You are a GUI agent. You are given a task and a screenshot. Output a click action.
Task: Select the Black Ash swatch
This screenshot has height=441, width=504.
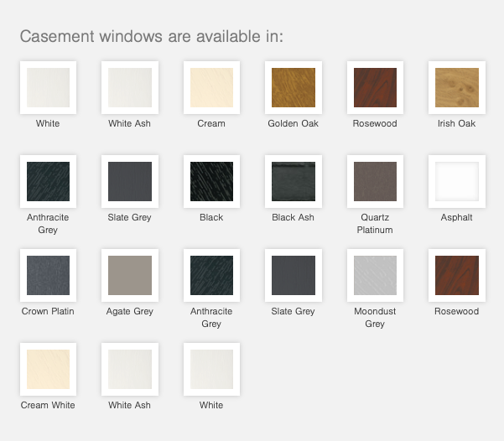pos(294,181)
